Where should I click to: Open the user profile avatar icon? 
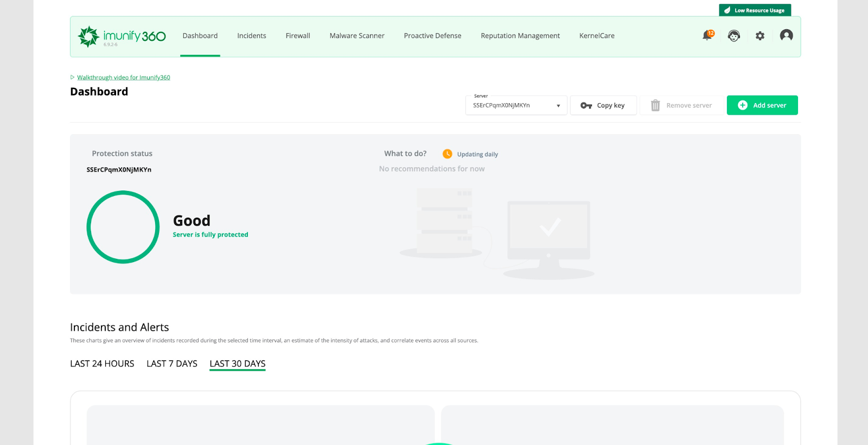pyautogui.click(x=786, y=35)
